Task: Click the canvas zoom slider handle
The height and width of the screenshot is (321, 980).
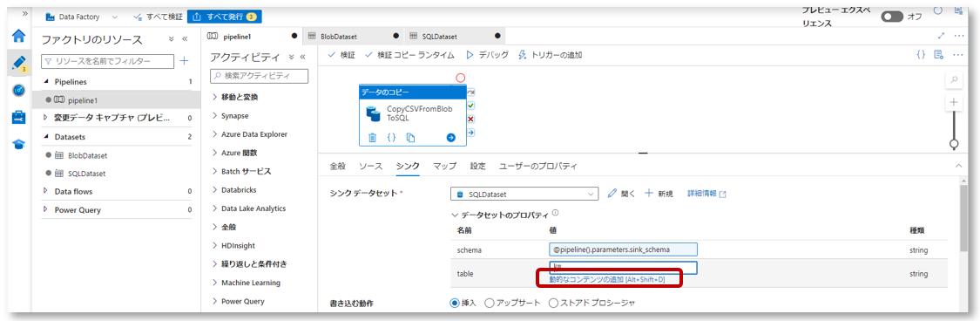Action: 954,145
